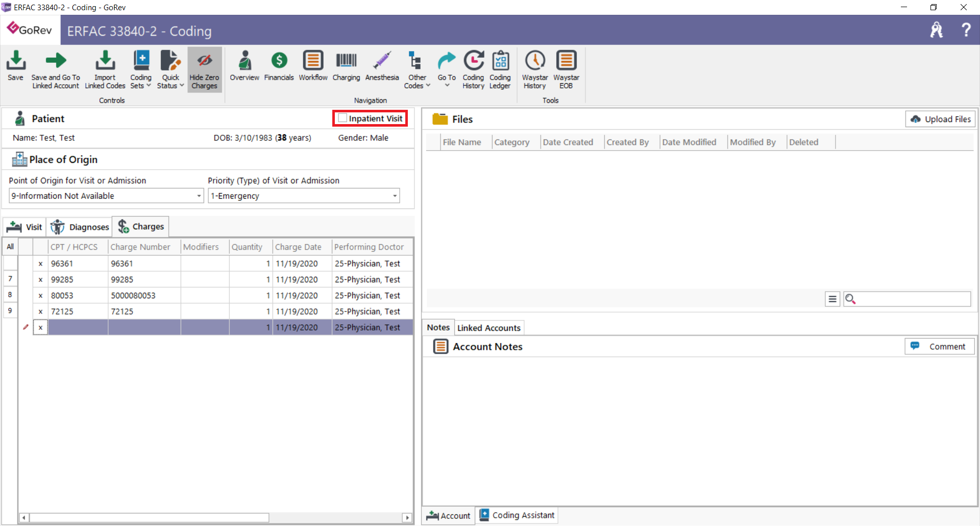Open the Coding Assistant tab
Screen dimensions: 980x526
tap(517, 515)
